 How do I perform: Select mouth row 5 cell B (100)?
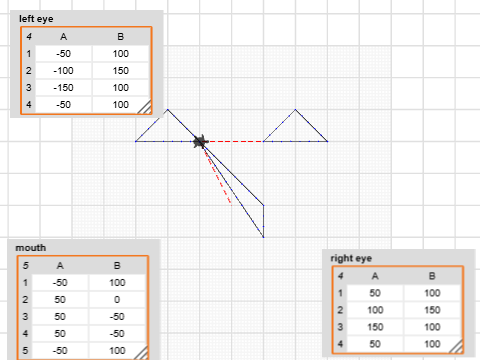pos(117,351)
